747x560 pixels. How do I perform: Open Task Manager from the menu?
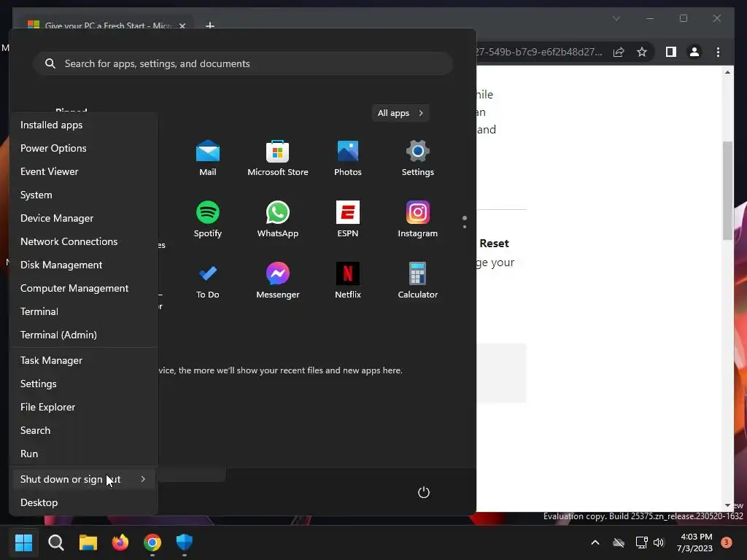83,360
